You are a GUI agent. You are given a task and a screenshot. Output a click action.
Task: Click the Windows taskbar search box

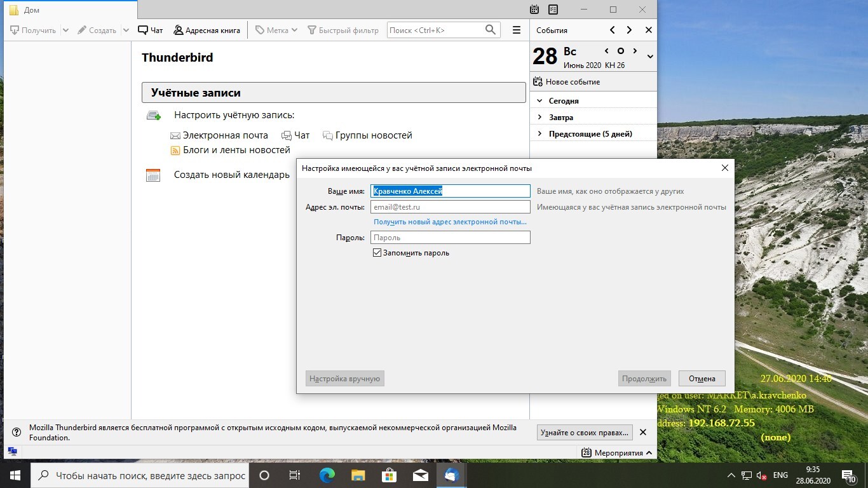click(x=139, y=475)
